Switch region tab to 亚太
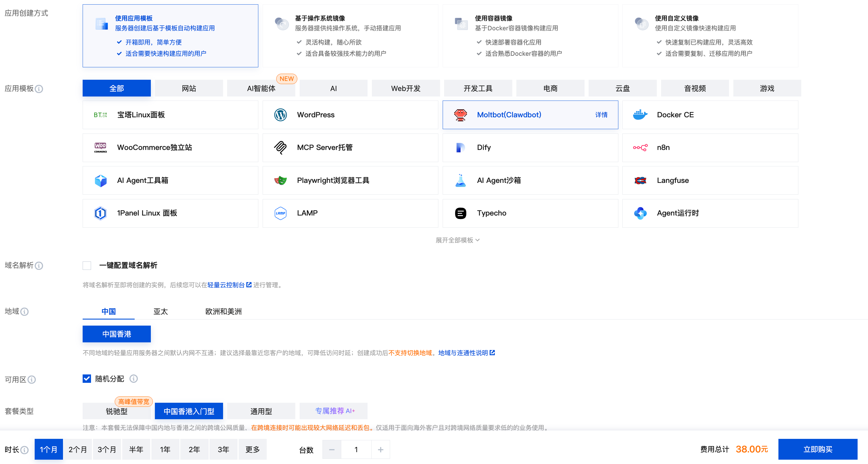The height and width of the screenshot is (464, 868). [160, 311]
